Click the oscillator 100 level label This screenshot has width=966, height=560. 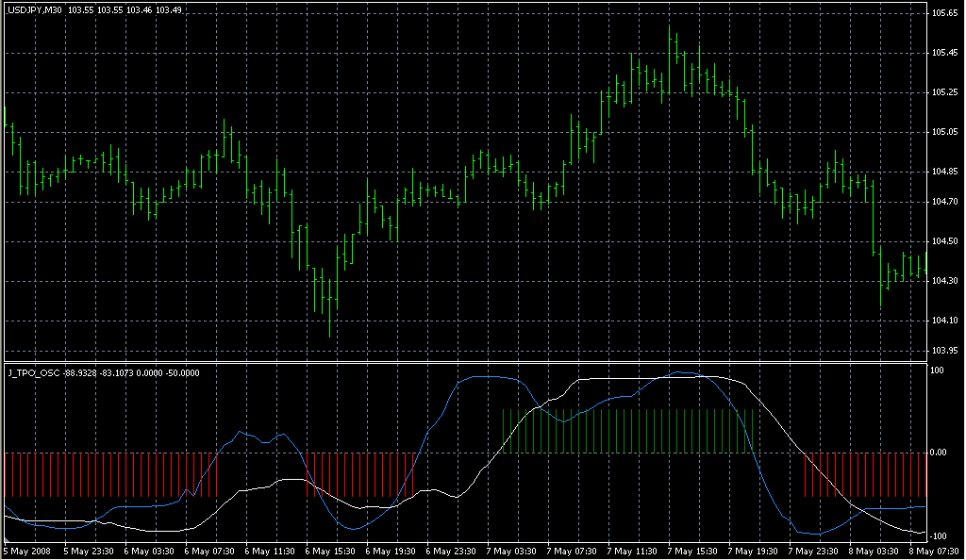[x=938, y=371]
